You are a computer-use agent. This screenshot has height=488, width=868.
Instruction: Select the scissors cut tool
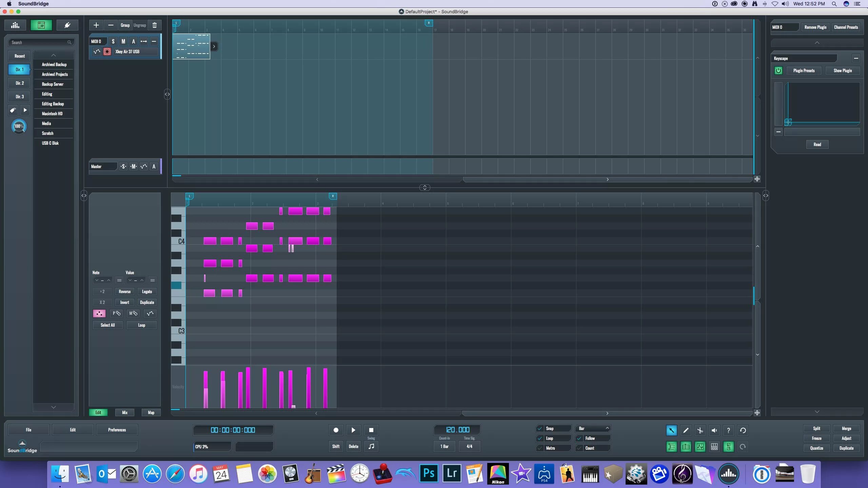(700, 430)
